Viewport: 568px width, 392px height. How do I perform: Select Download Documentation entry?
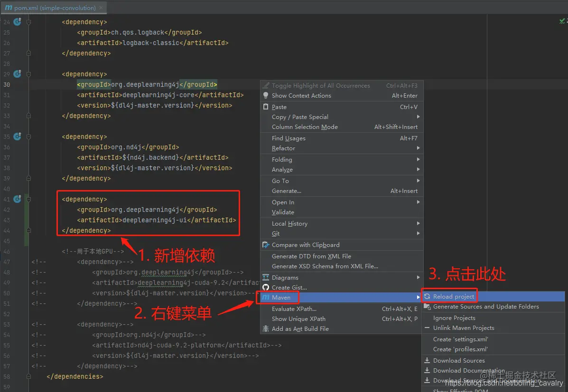pyautogui.click(x=494, y=371)
